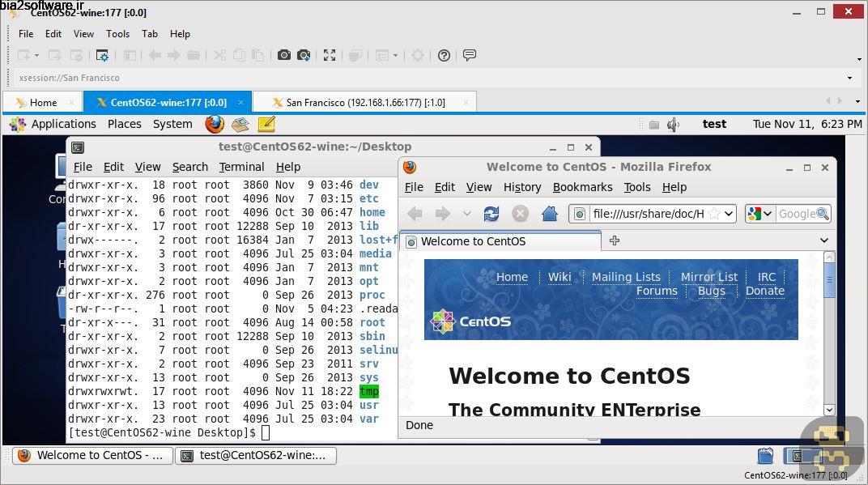Open the speech-bubble message icon in the toolbar
The width and height of the screenshot is (868, 485).
pos(470,55)
